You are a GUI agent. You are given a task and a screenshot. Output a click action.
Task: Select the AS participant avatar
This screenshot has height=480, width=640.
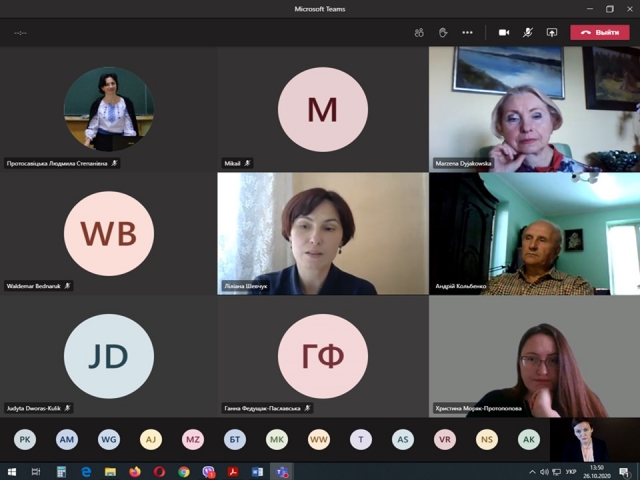[403, 440]
